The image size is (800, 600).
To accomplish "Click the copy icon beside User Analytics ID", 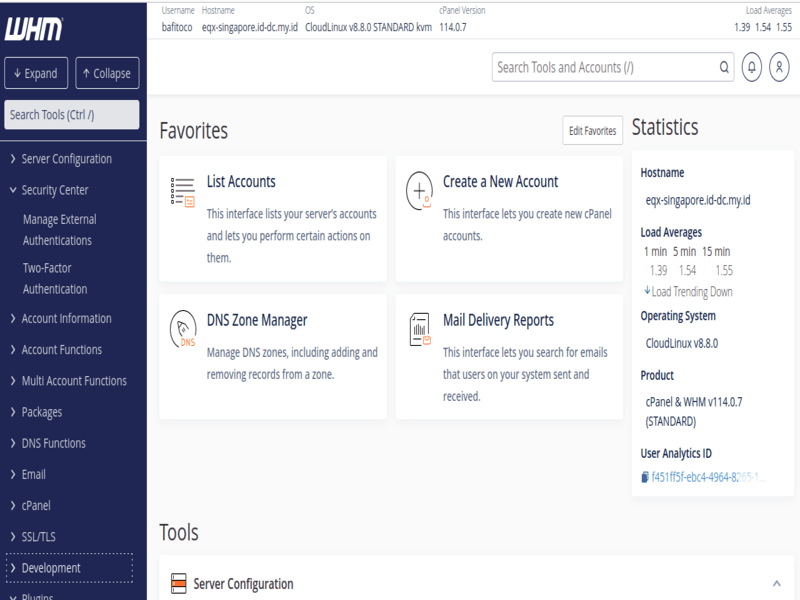I will coord(645,477).
